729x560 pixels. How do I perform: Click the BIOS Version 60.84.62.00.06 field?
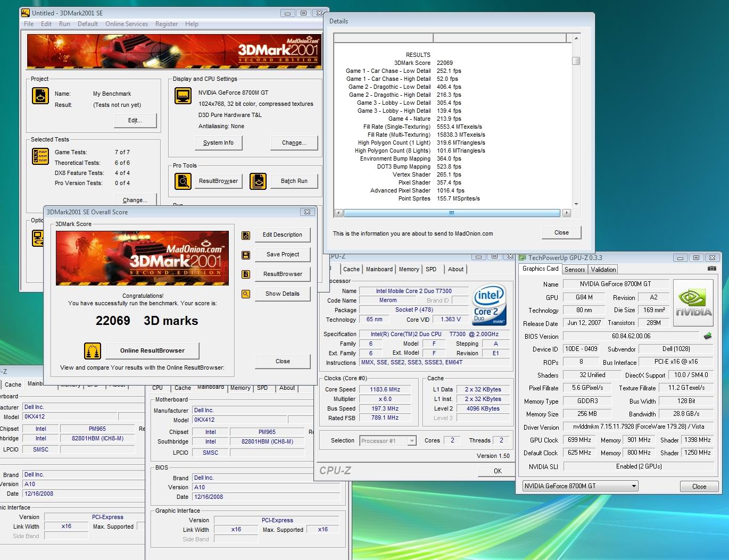631,336
